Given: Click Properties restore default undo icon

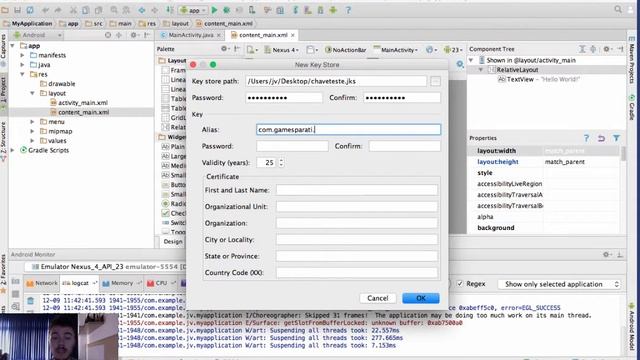Looking at the screenshot, I should click(x=601, y=138).
